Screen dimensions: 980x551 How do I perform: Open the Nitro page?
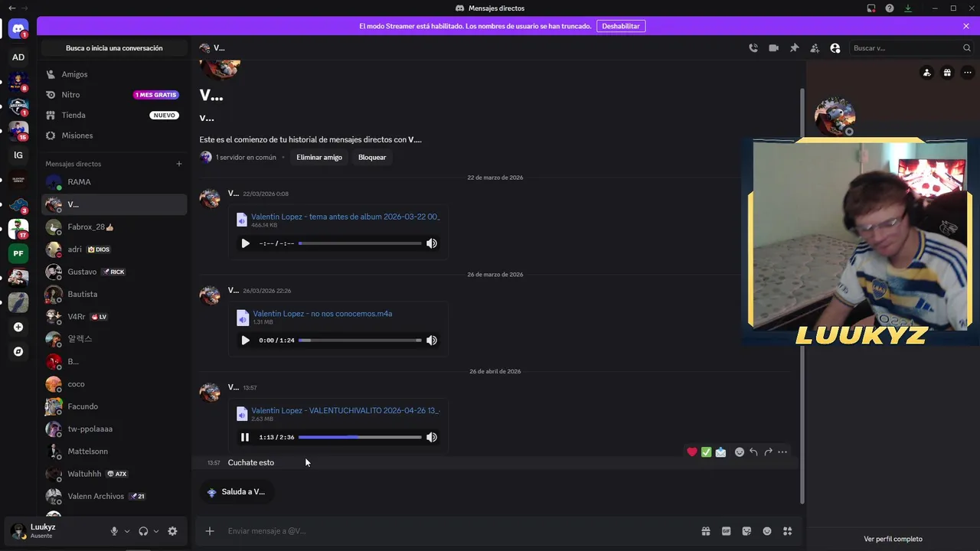click(x=114, y=95)
